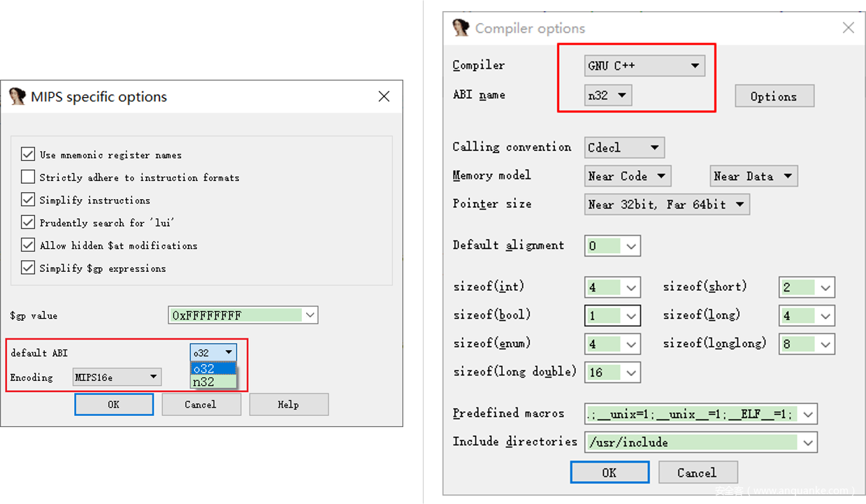
Task: Toggle Prudently search for 'lui' checkbox
Action: pos(28,222)
